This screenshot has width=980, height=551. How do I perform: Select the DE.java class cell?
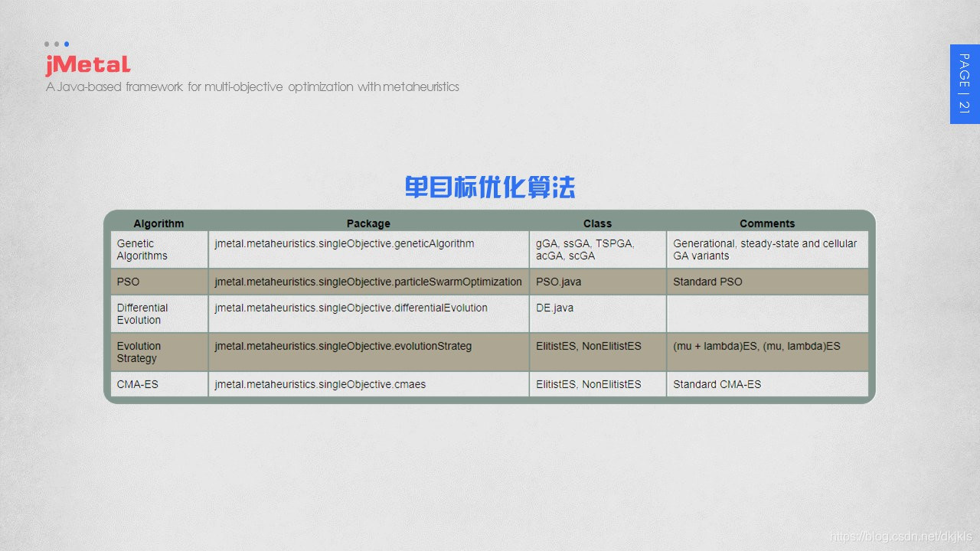[x=597, y=314]
